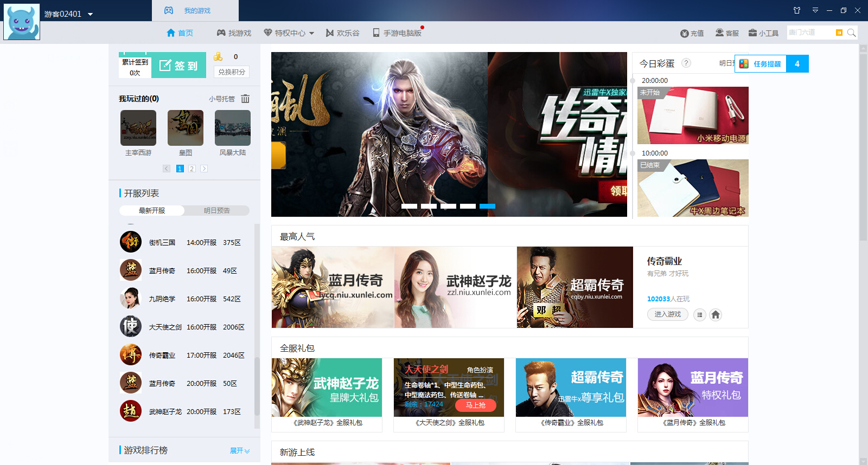Screen dimensions: 868x465
Task: Open the 欢乐谷 menu item
Action: [x=342, y=33]
